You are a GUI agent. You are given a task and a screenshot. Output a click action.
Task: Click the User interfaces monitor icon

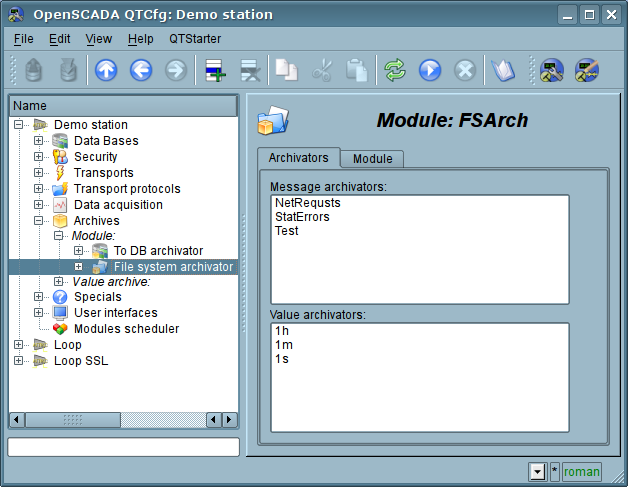[60, 313]
